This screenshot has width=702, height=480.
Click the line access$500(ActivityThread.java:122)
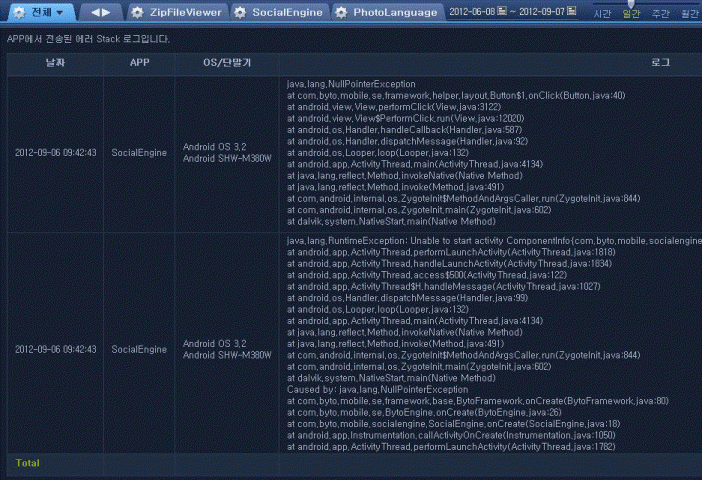point(427,275)
